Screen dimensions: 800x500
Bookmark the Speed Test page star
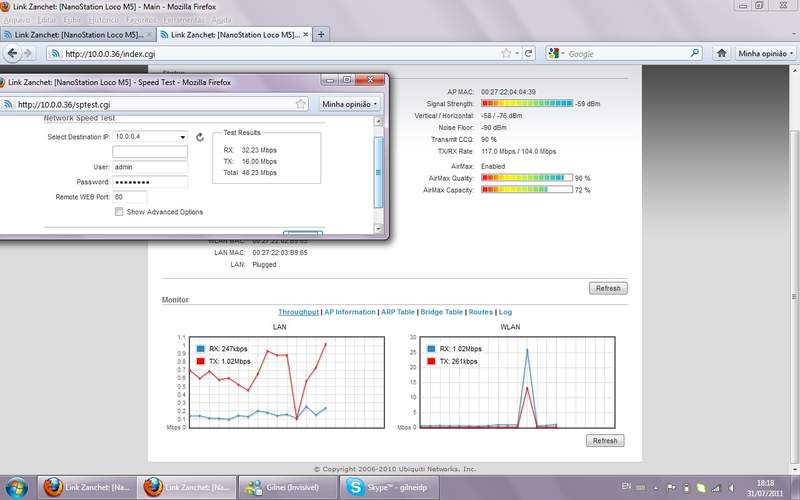[301, 104]
